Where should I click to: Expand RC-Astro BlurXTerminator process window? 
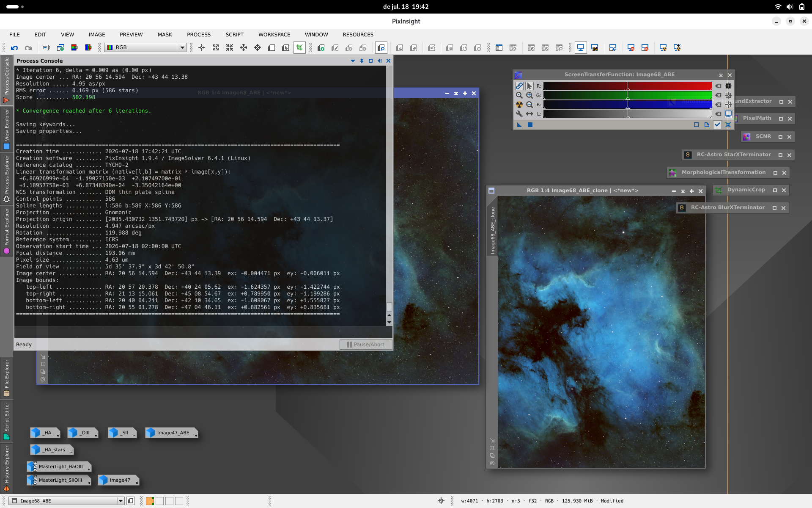coord(774,208)
